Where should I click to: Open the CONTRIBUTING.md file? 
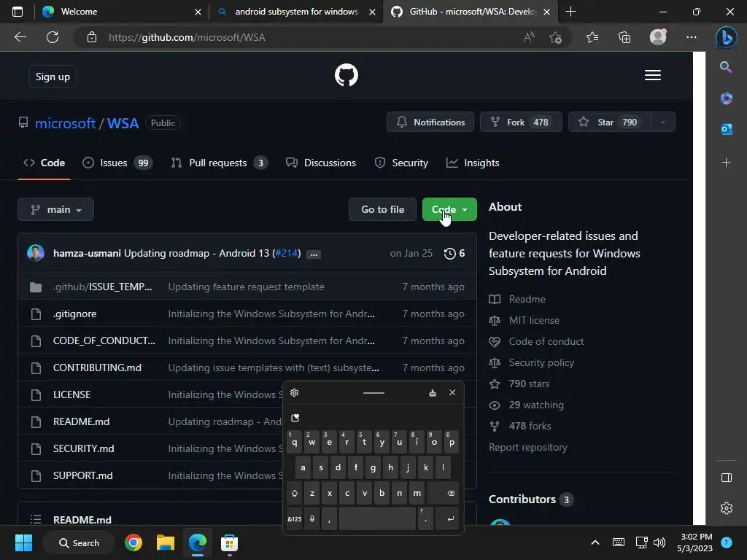pos(97,367)
